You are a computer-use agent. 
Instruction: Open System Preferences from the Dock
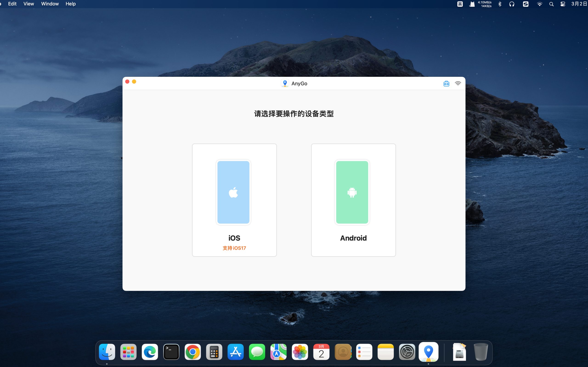click(x=407, y=352)
